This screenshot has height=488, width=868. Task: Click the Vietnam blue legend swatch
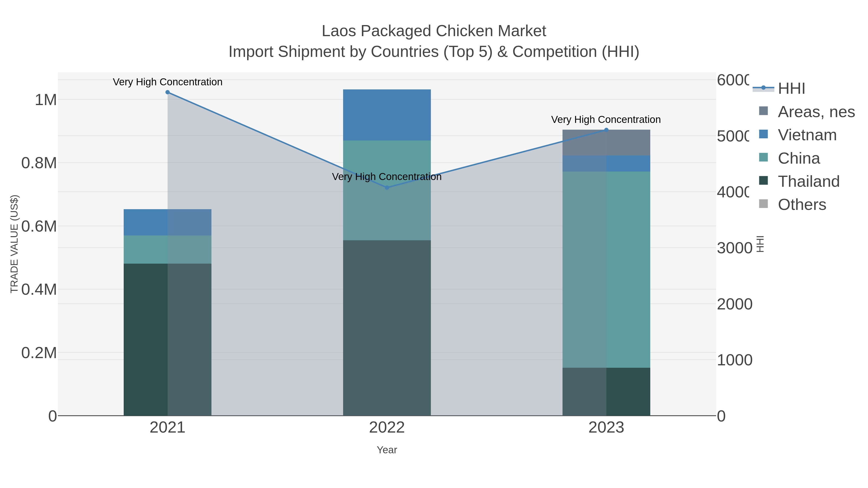pos(763,134)
